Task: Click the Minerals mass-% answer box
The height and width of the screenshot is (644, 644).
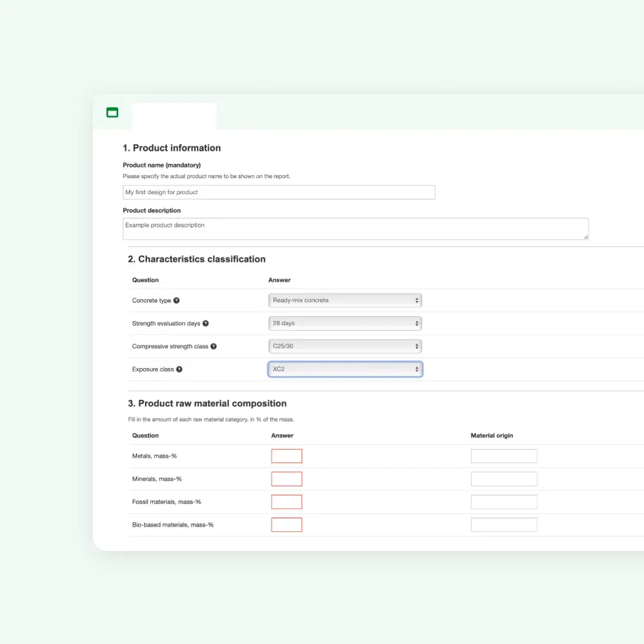Action: click(286, 479)
